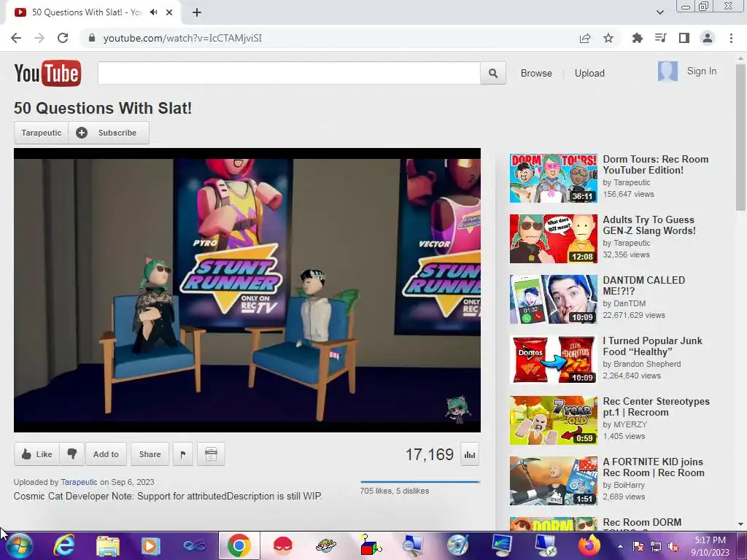The image size is (747, 560).
Task: Open the Upload link
Action: coord(589,74)
